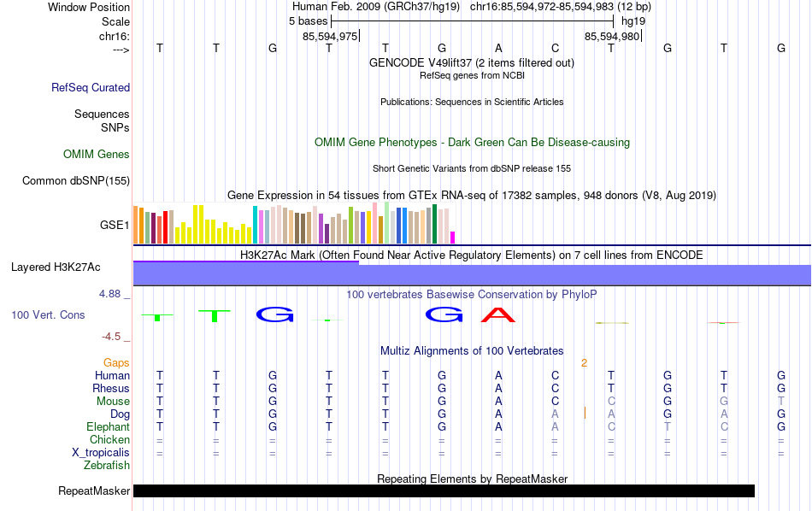This screenshot has width=812, height=511.
Task: Click the RefSeq Curated track label
Action: pos(91,87)
